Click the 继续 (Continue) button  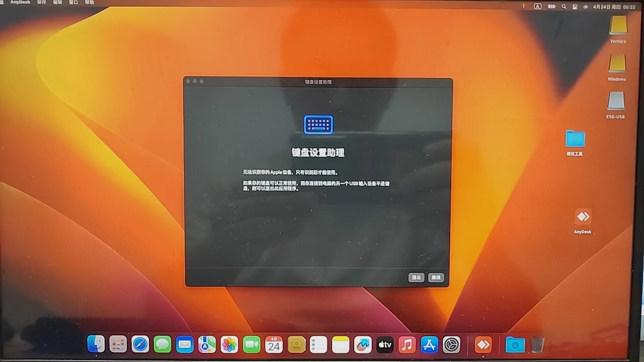point(436,277)
